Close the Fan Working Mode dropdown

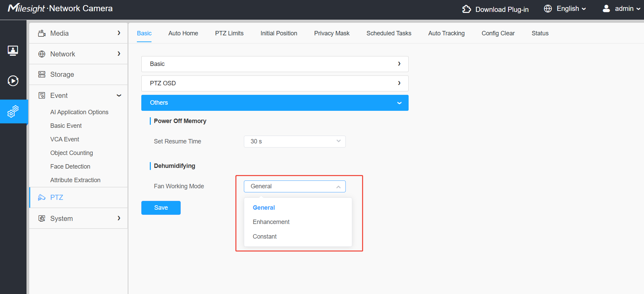295,186
